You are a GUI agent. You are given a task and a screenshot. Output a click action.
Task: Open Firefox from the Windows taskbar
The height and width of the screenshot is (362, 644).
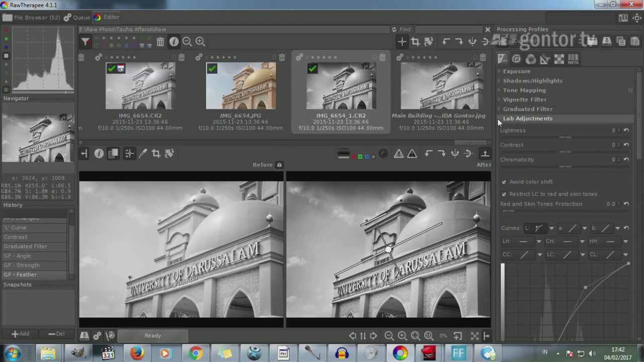[x=137, y=353]
